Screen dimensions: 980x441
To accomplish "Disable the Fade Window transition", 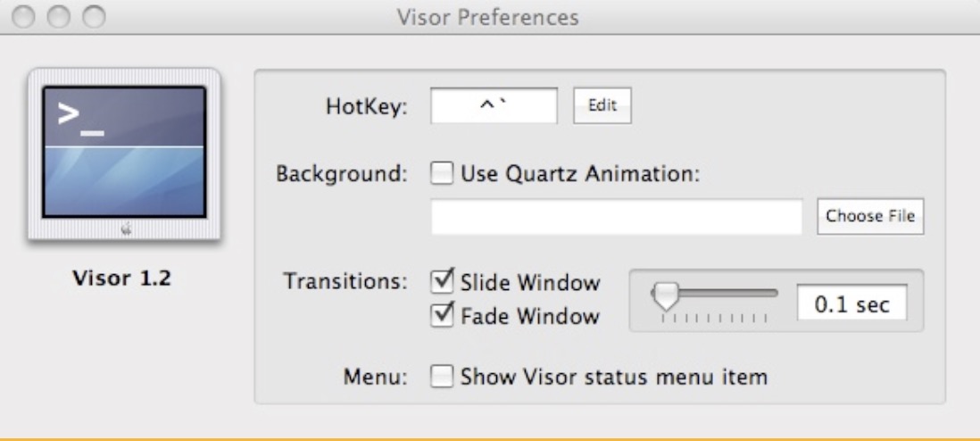I will tap(443, 314).
